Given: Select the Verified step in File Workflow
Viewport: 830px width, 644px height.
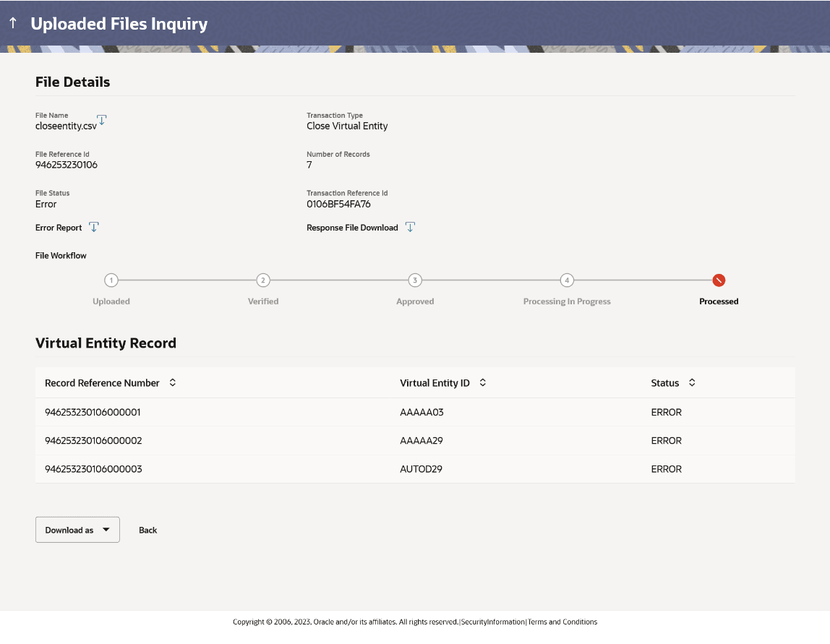Looking at the screenshot, I should tap(263, 280).
